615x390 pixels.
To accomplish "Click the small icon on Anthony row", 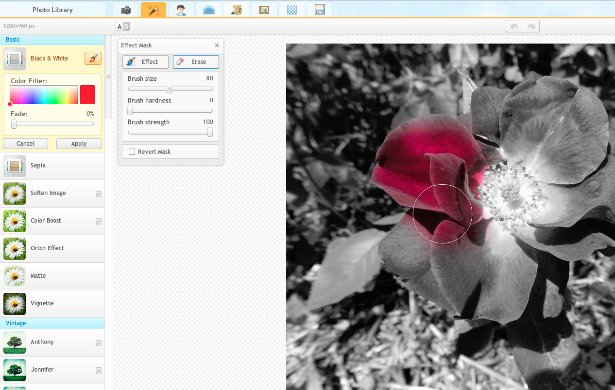I will point(99,343).
